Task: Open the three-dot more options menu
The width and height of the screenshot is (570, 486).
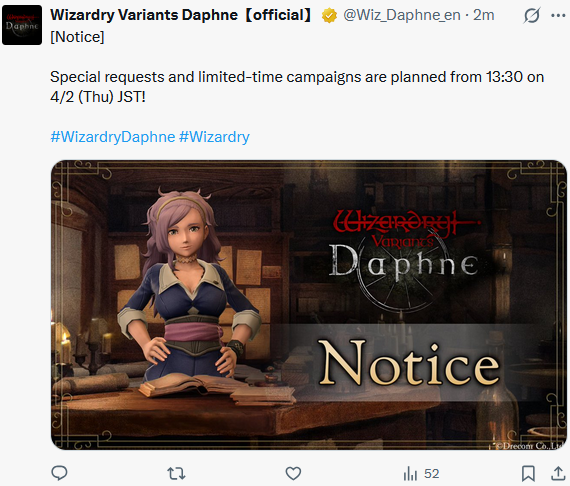Action: [558, 16]
